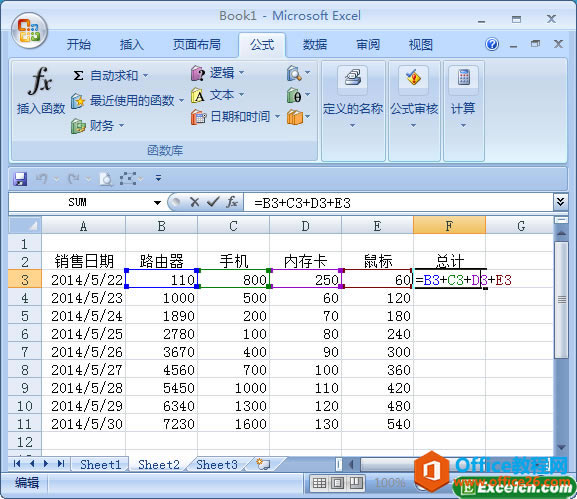
Task: Click header cell 内存卡
Action: pos(305,262)
